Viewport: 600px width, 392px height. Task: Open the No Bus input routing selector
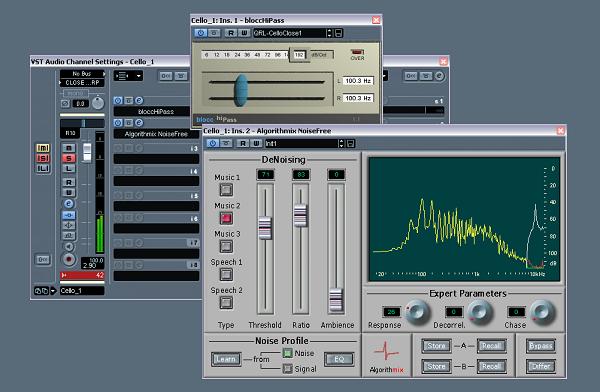pyautogui.click(x=82, y=74)
